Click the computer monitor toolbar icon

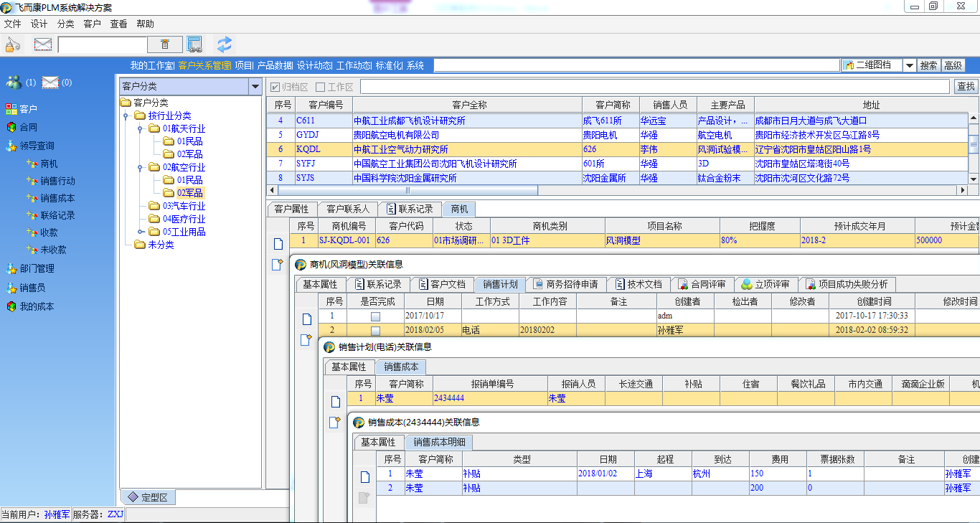pyautogui.click(x=194, y=44)
